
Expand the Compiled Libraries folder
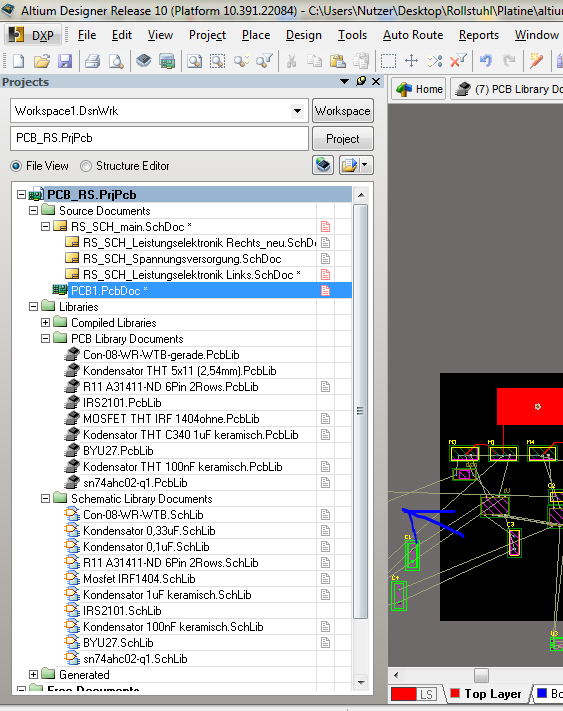click(45, 323)
